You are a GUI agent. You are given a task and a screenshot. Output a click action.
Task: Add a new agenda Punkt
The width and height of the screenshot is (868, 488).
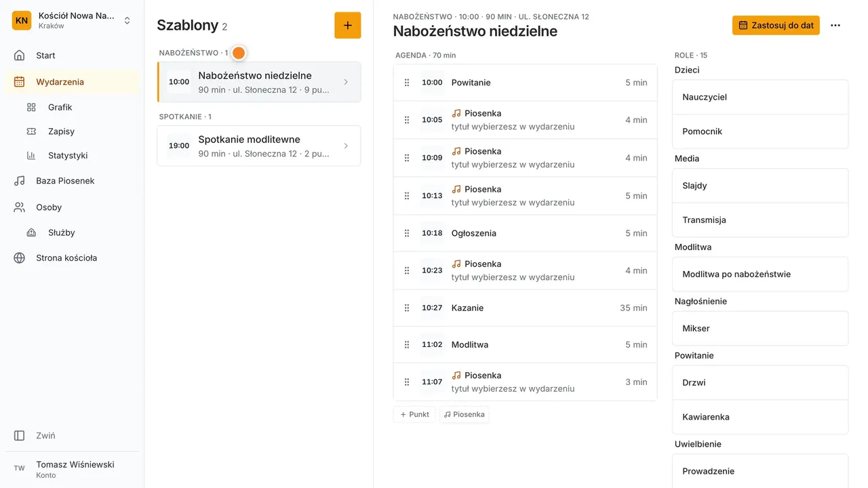click(414, 414)
